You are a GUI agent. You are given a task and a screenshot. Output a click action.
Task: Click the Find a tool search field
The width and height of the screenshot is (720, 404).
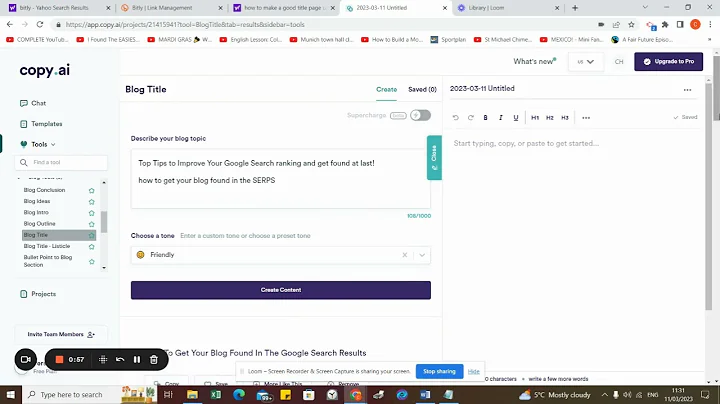(x=62, y=163)
